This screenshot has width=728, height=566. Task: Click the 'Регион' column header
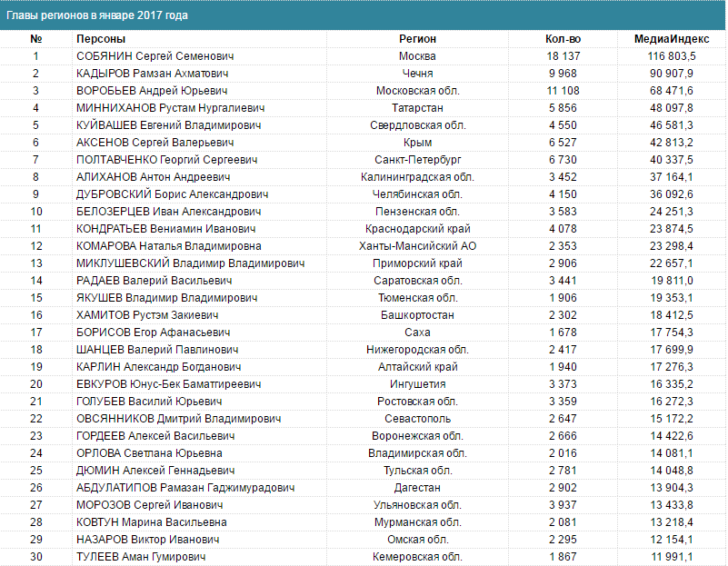[417, 39]
